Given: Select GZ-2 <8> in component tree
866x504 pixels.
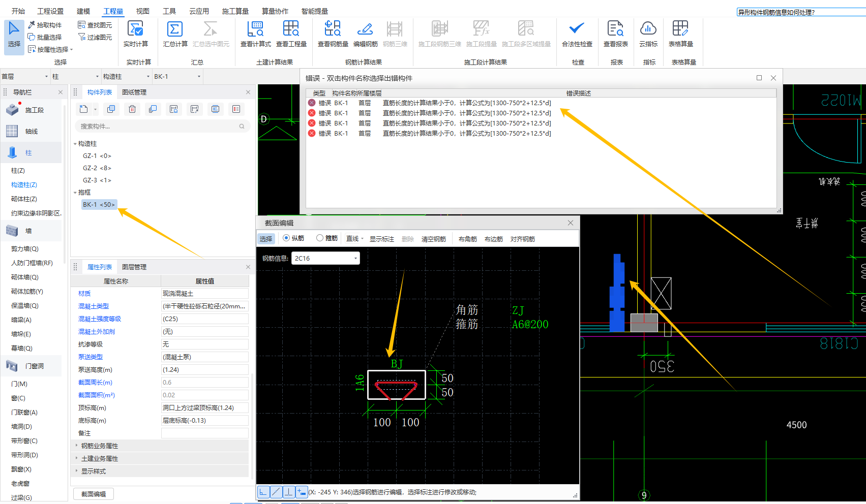Looking at the screenshot, I should click(x=97, y=168).
